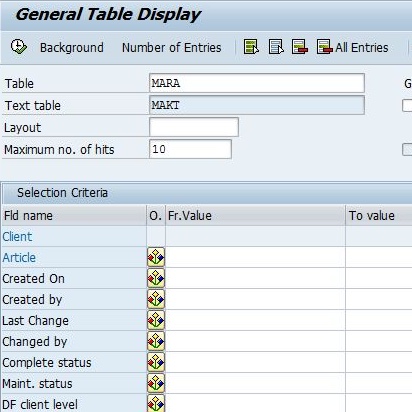This screenshot has width=412, height=412.
Task: Open selection option icon for Created by
Action: [156, 299]
